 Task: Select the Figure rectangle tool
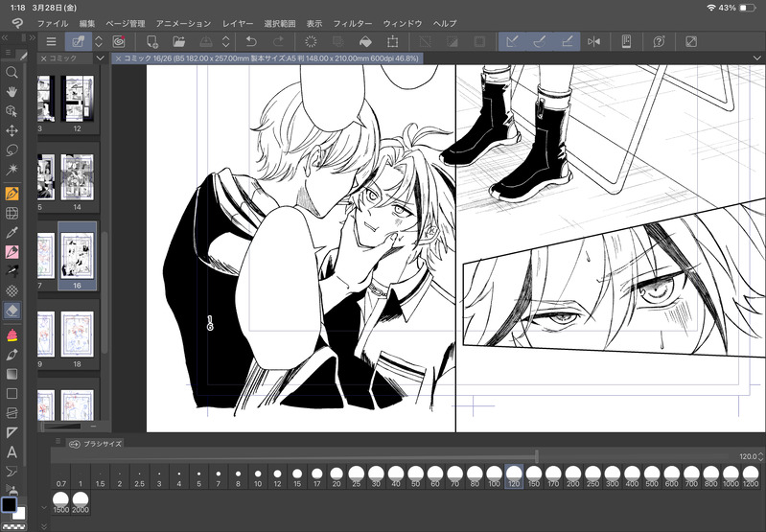12,394
